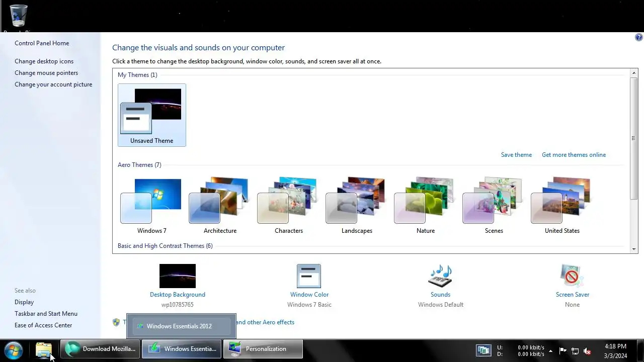Open the Window Color icon
Image resolution: width=644 pixels, height=362 pixels.
pos(309,276)
